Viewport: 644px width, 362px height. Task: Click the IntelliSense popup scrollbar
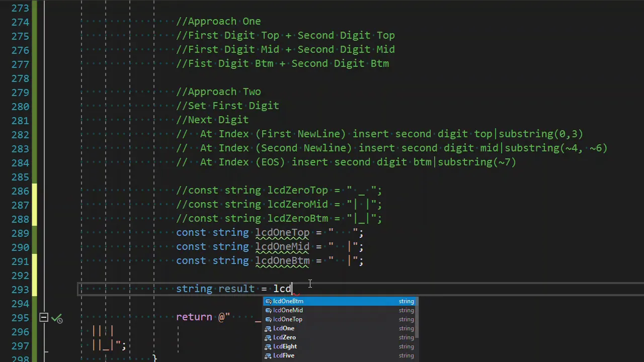pyautogui.click(x=417, y=318)
